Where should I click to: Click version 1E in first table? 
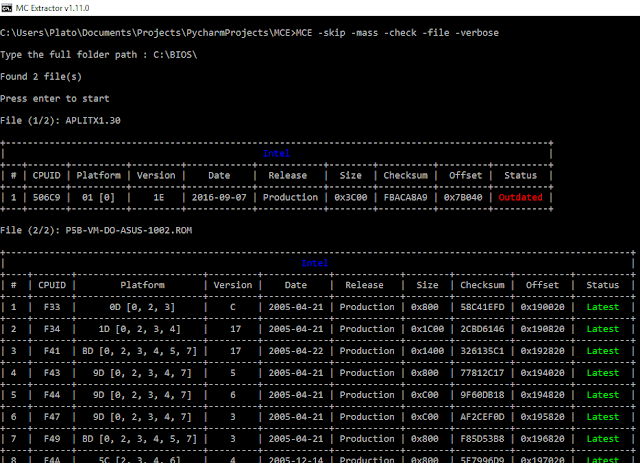[x=159, y=198]
